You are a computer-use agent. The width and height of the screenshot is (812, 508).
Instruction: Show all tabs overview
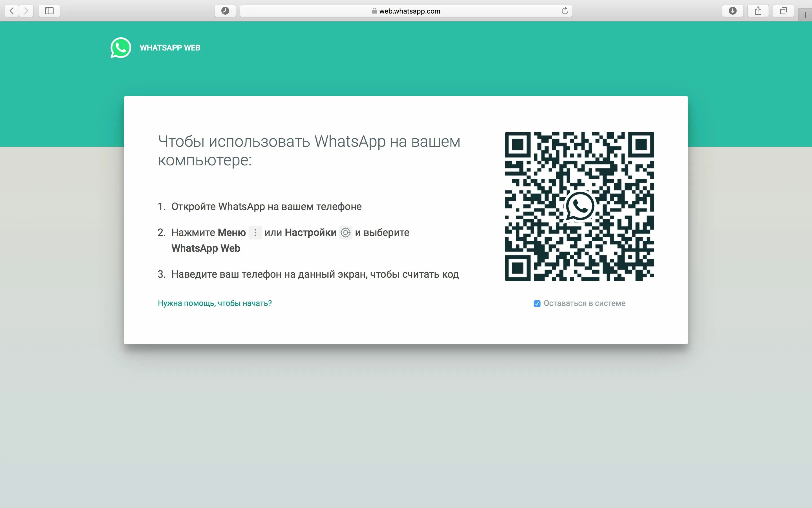(783, 11)
